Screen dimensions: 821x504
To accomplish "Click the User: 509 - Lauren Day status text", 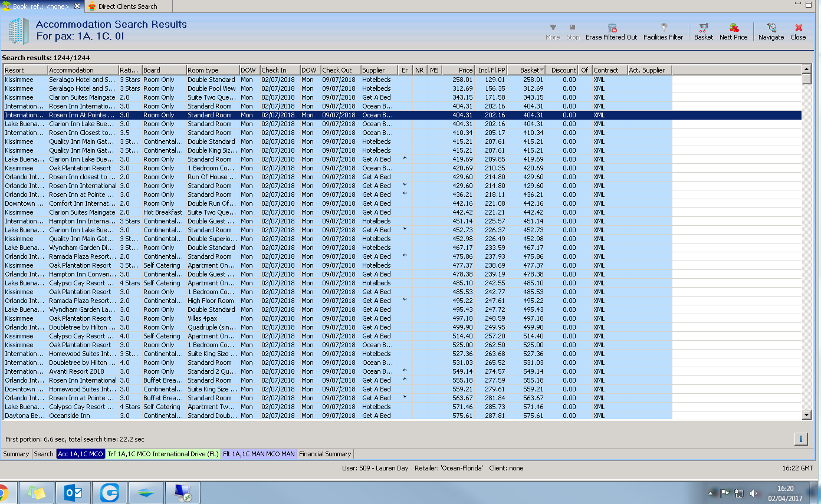I will pyautogui.click(x=375, y=468).
